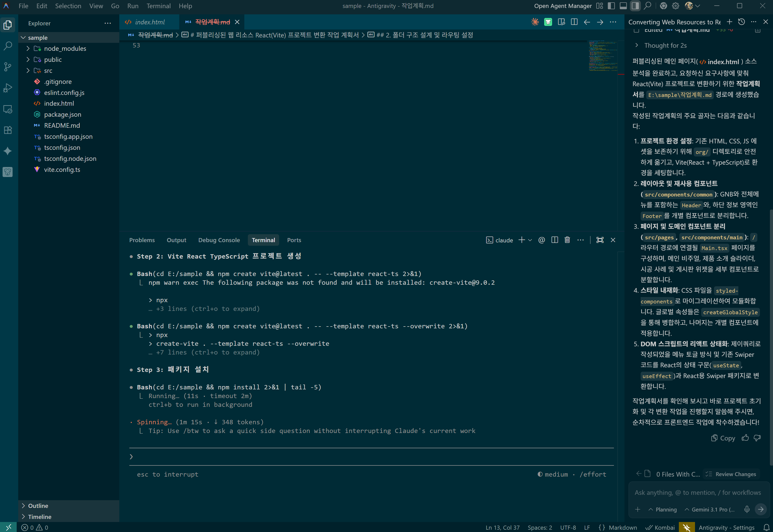773x532 pixels.
Task: Open the Extensions view in activity bar
Action: 8,130
